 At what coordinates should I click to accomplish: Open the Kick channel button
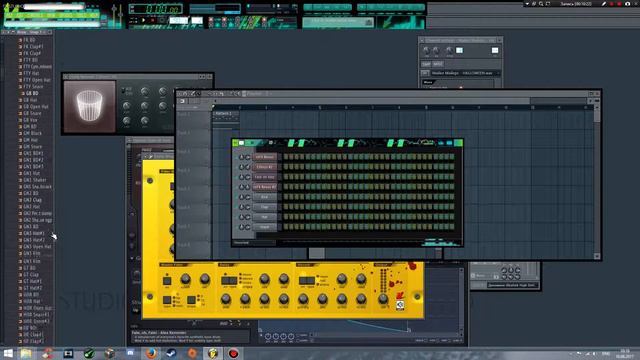[264, 197]
